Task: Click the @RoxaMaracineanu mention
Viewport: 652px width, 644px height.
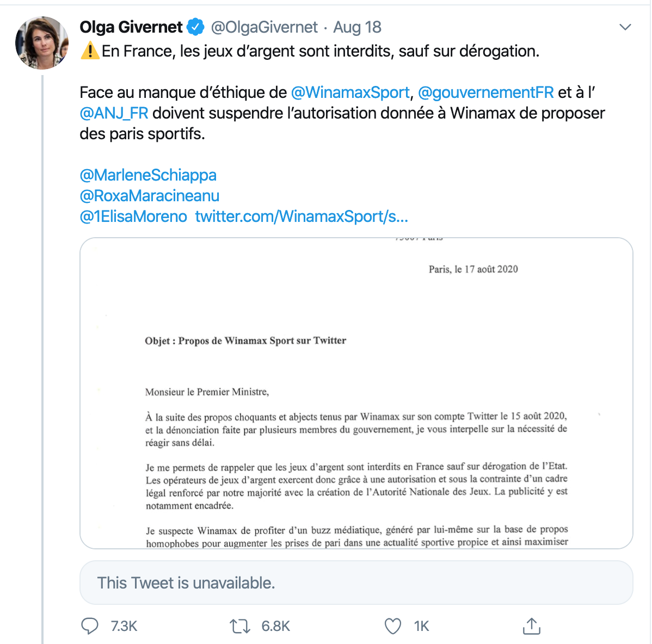Action: click(150, 196)
